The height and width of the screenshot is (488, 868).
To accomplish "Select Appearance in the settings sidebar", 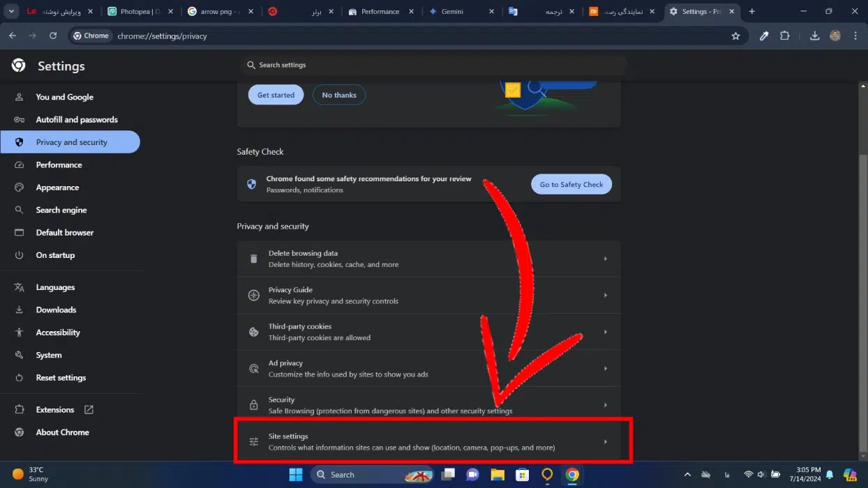I will click(57, 188).
